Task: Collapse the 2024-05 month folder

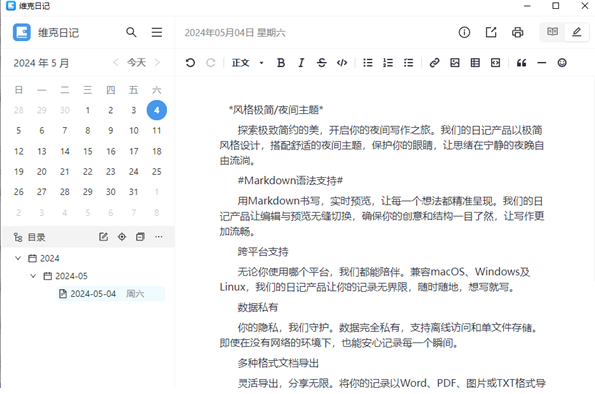Action: pos(33,276)
